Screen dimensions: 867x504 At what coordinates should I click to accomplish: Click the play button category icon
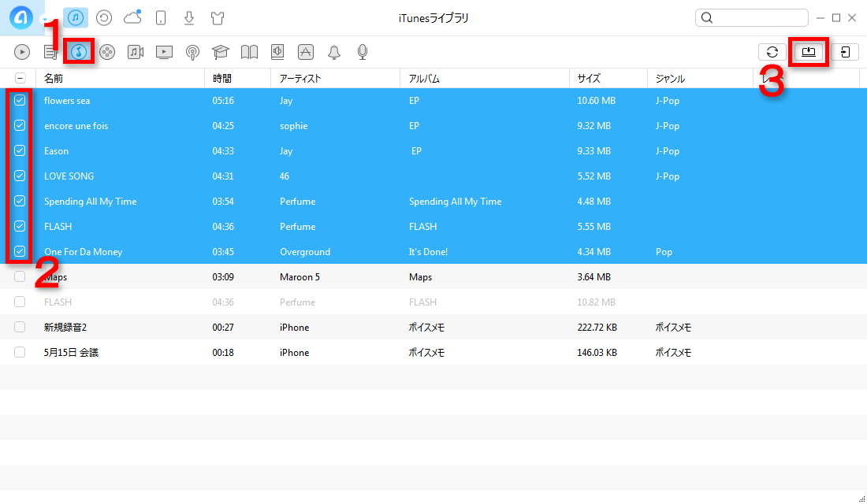click(22, 52)
